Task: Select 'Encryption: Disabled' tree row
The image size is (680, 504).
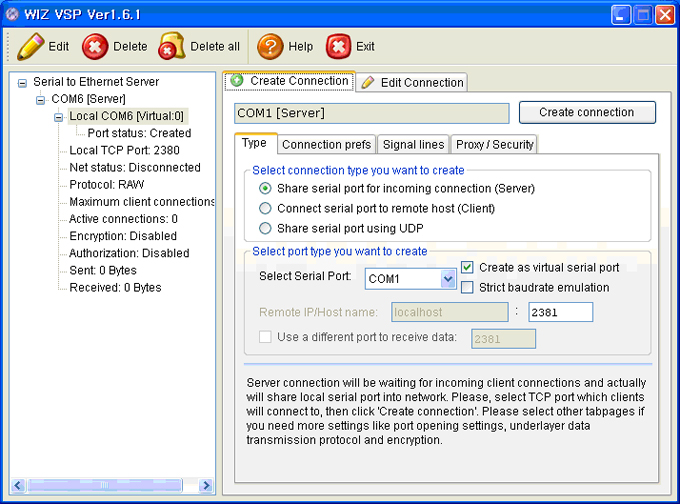Action: pos(123,236)
